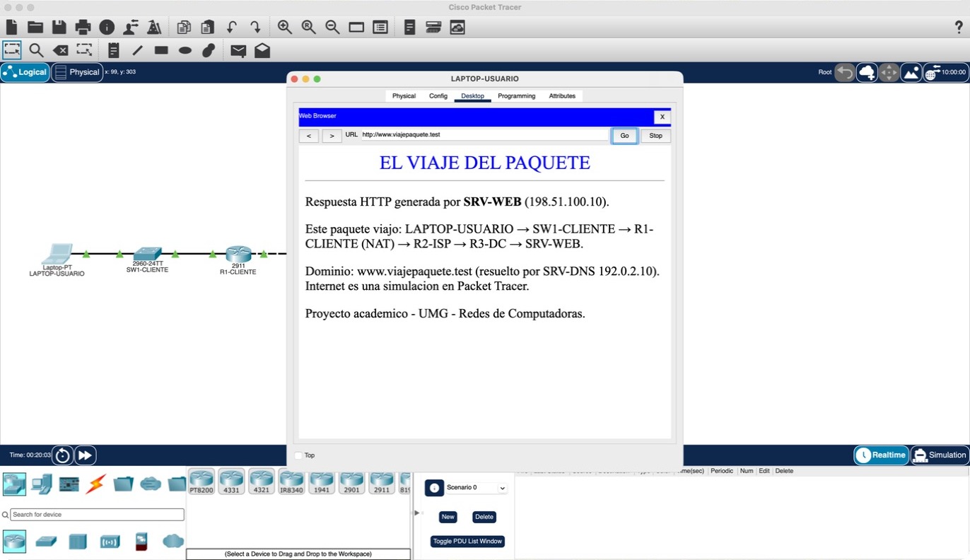Select the Inspect magnifying glass tool
This screenshot has height=560, width=970.
pyautogui.click(x=36, y=50)
